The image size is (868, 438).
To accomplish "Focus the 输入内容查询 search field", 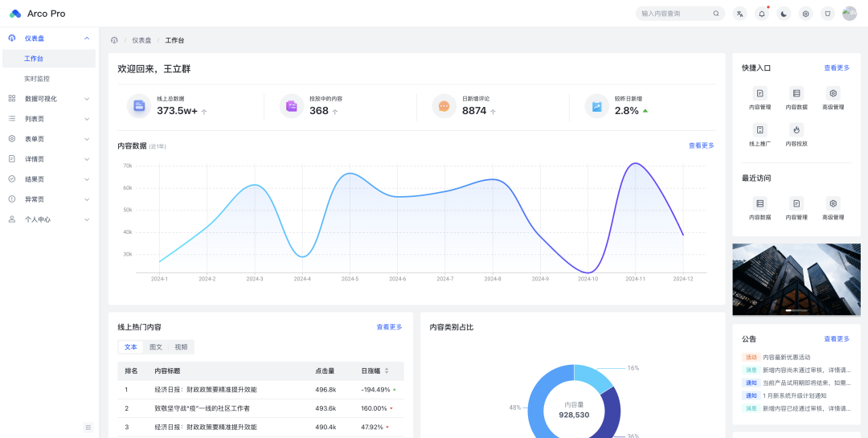I will click(x=681, y=14).
